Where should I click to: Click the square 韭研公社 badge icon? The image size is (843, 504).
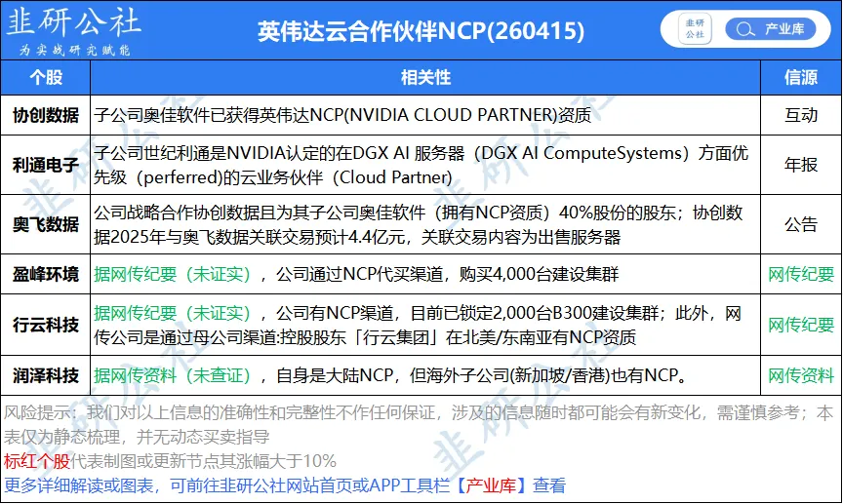pos(695,29)
